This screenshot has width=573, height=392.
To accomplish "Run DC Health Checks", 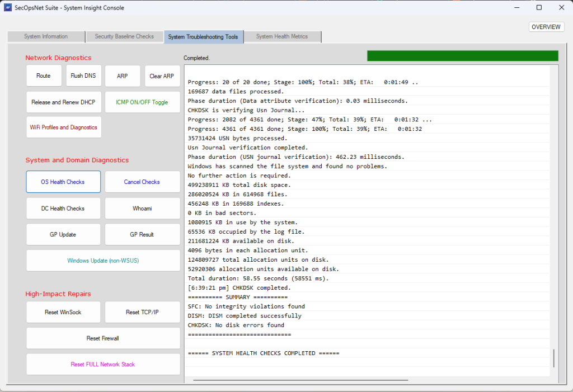I will pos(63,209).
